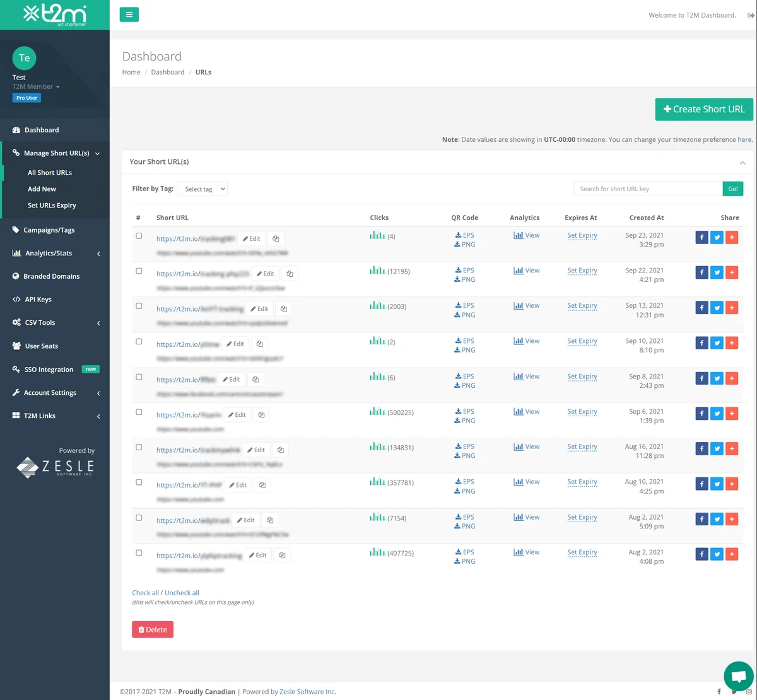Check the checkbox on the first URL row
The height and width of the screenshot is (700, 757).
tap(139, 234)
